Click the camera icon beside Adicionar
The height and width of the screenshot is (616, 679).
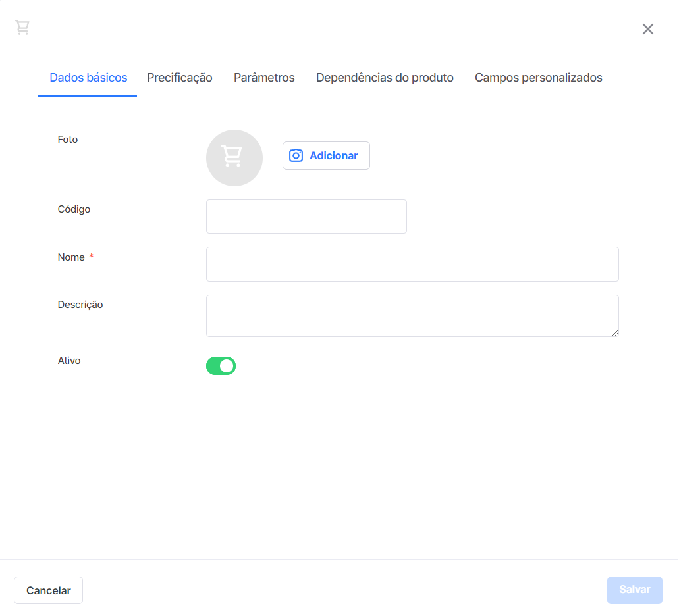(x=296, y=156)
